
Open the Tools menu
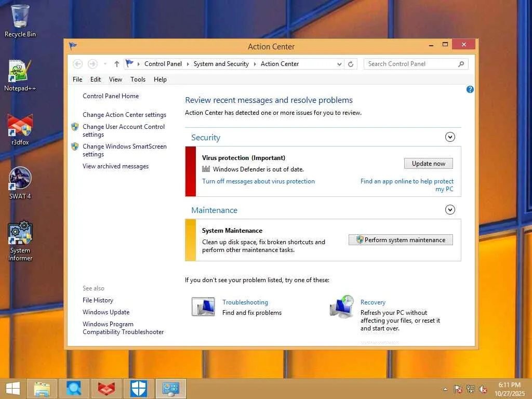tap(138, 79)
